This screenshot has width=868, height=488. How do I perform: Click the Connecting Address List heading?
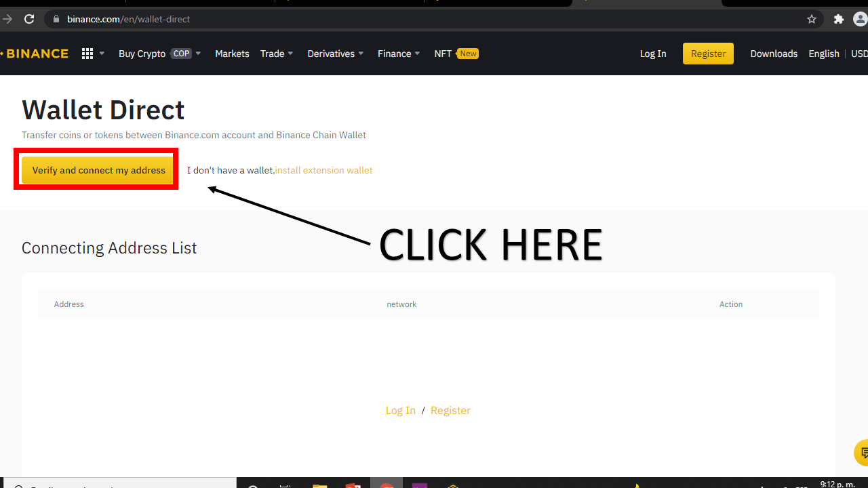[x=109, y=248]
